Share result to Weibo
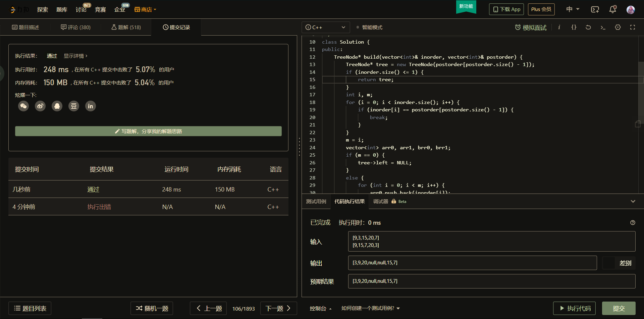Screen dimensions: 644x319 click(x=40, y=106)
